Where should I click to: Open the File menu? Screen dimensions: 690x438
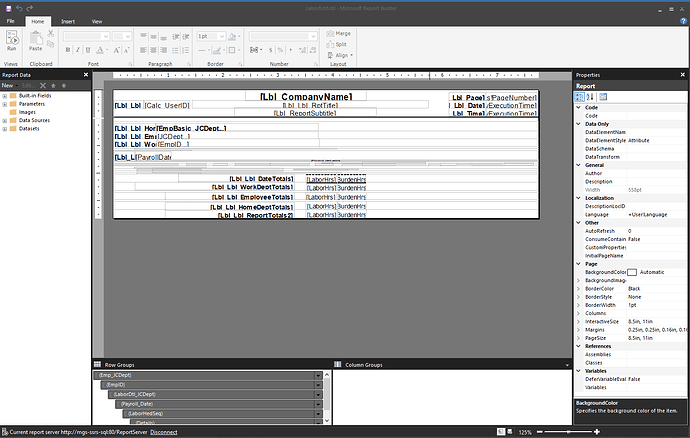pos(11,21)
